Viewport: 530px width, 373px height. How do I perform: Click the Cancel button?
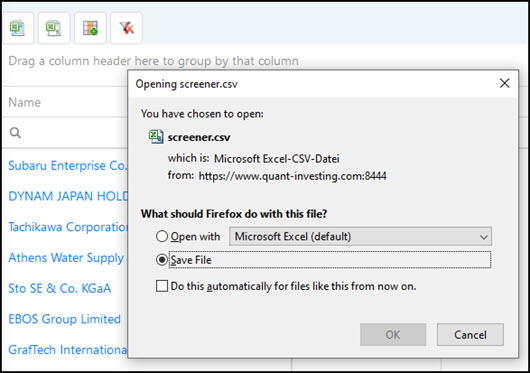(x=470, y=334)
